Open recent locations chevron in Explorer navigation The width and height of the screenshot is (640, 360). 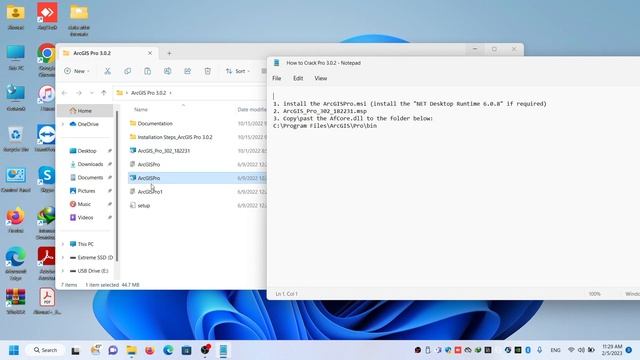[91, 93]
